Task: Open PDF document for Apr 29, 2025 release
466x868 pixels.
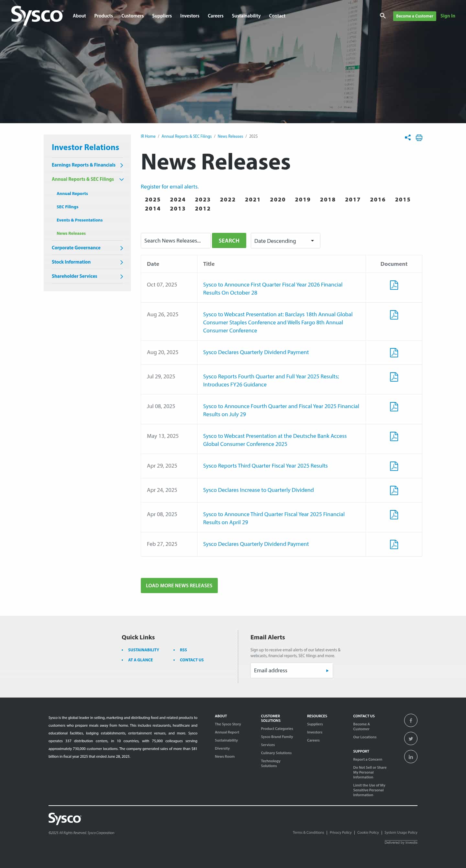Action: pos(394,466)
